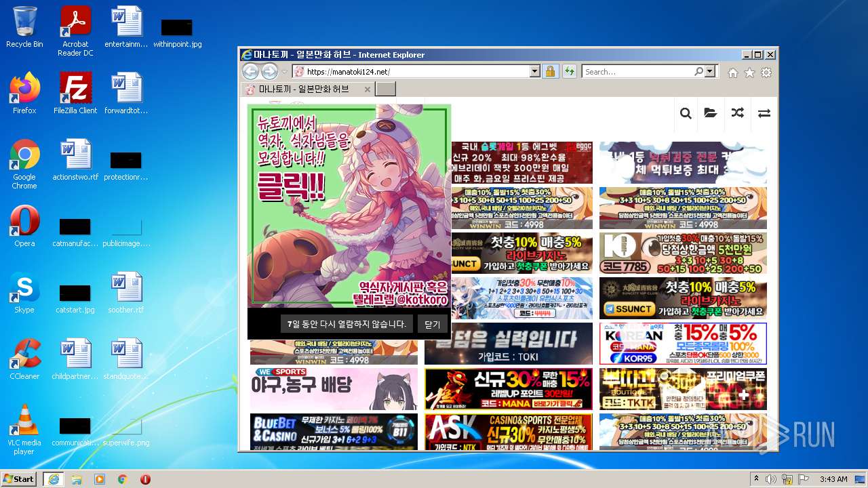The image size is (868, 488).
Task: Open Chrome from the taskbar
Action: [122, 479]
